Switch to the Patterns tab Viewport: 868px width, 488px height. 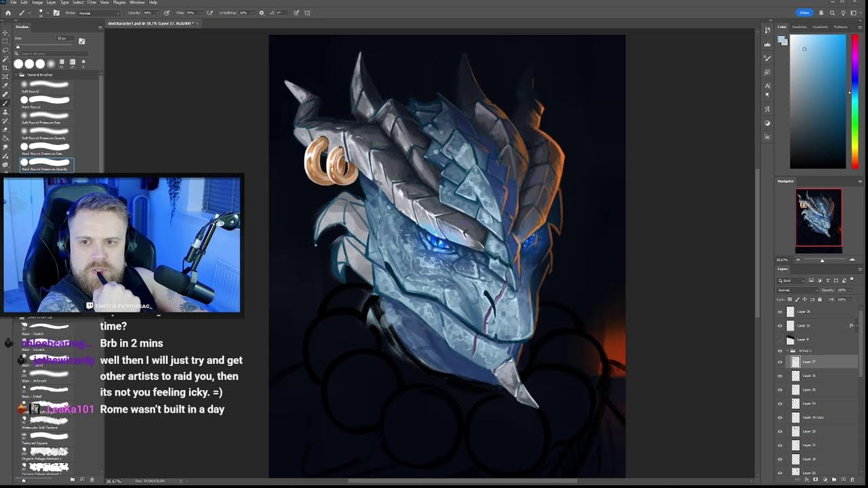pos(841,27)
